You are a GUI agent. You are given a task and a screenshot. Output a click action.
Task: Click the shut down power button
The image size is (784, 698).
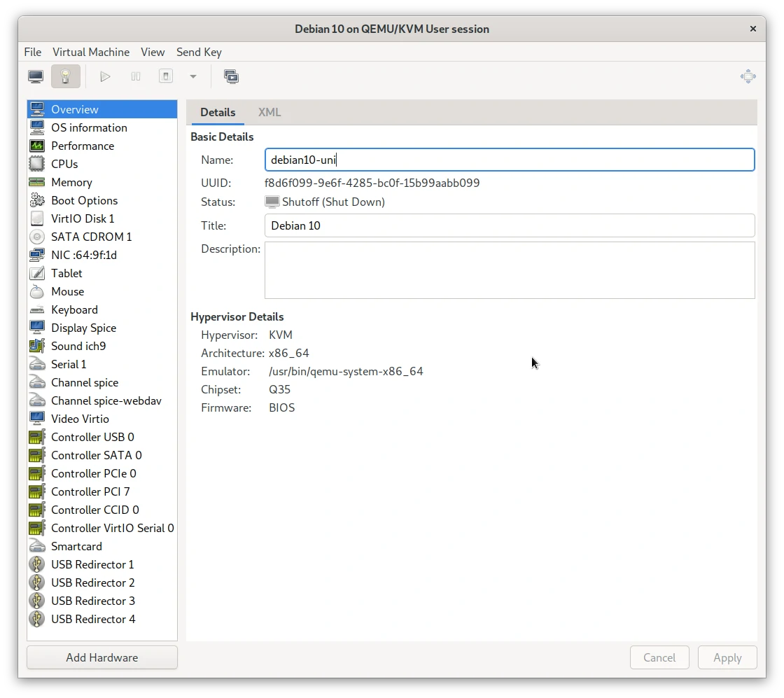166,76
